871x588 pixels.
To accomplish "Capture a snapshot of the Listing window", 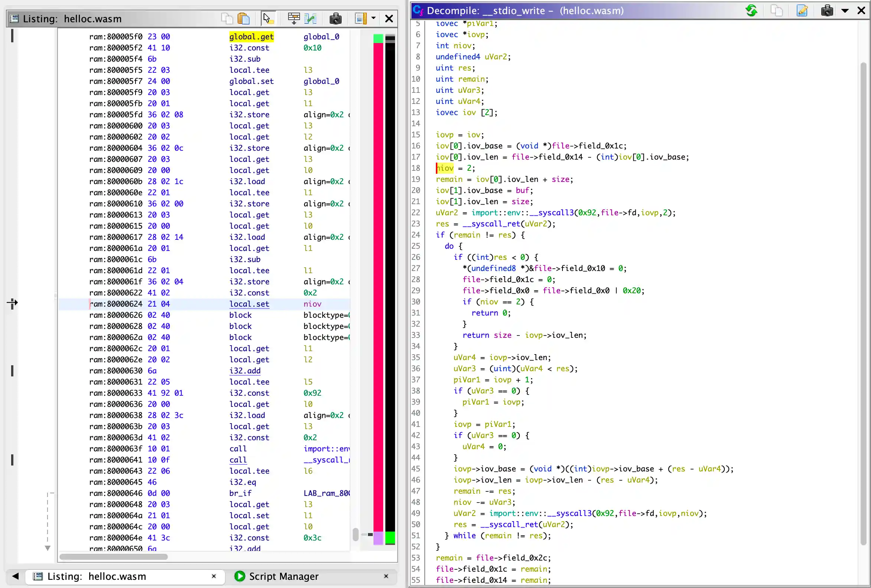I will [335, 18].
